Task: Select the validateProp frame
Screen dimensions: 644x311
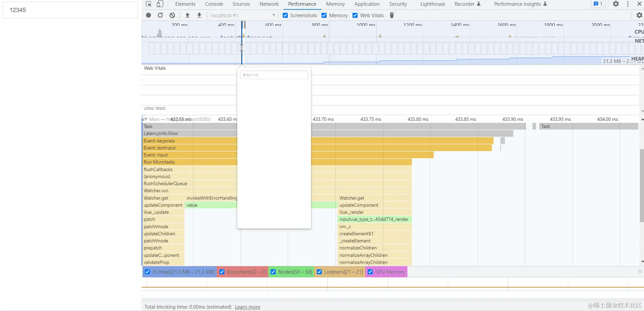Action: click(x=163, y=262)
